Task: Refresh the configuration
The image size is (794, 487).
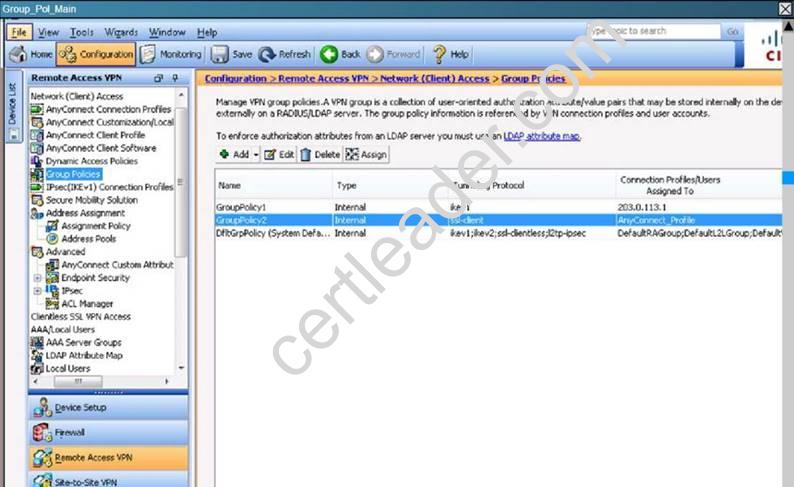Action: tap(284, 54)
